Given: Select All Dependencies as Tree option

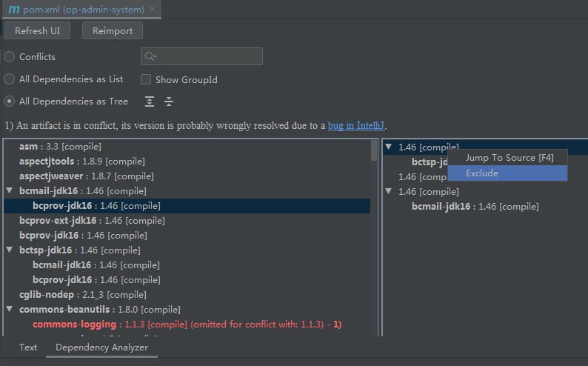Looking at the screenshot, I should pos(10,102).
